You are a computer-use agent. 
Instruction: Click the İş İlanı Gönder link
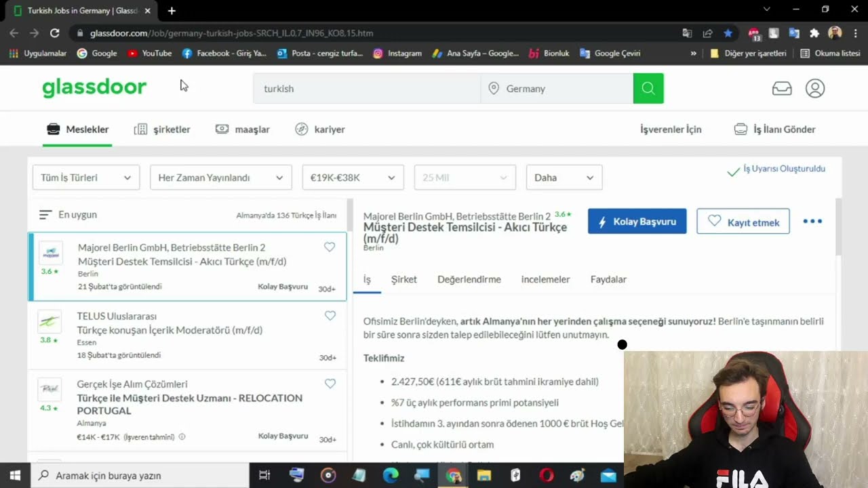coord(775,129)
